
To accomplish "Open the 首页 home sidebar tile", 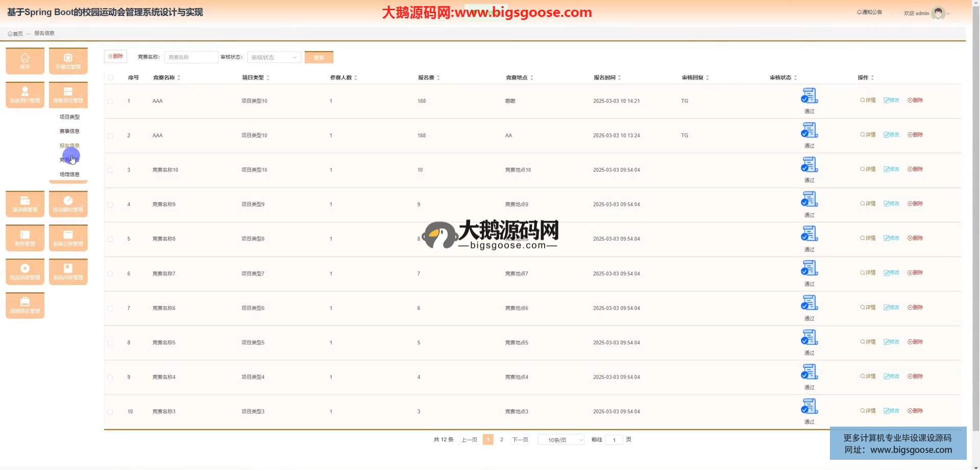I will pos(24,61).
